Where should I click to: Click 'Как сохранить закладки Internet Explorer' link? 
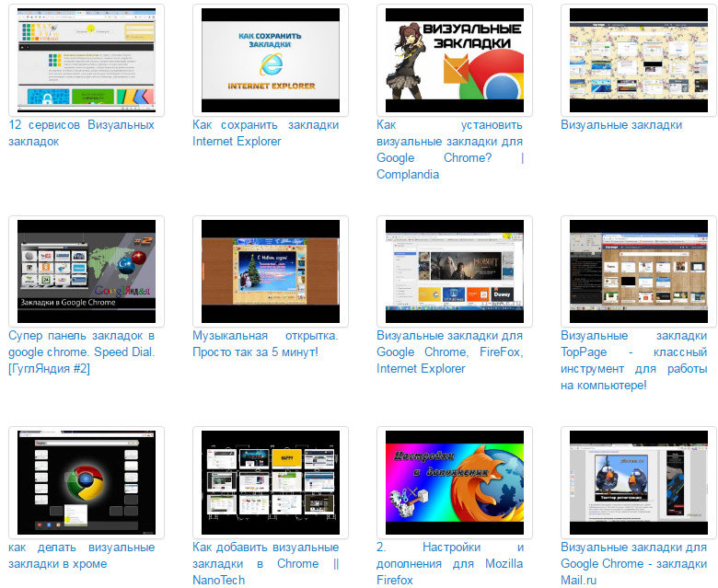point(266,133)
